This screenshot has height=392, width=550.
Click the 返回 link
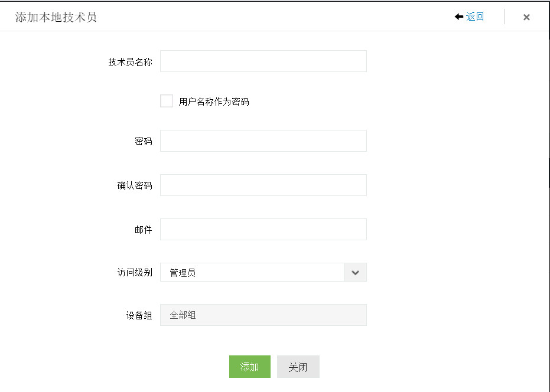(x=475, y=17)
